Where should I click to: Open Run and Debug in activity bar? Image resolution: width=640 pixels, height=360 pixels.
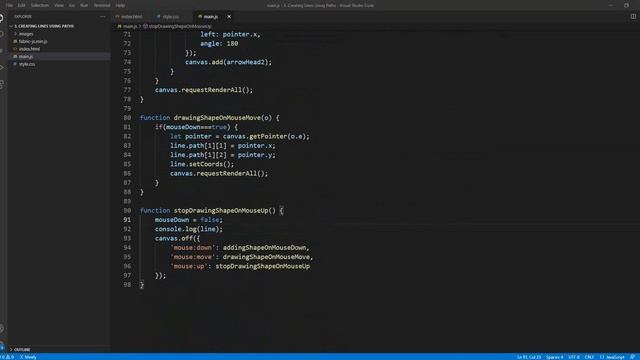[2, 67]
